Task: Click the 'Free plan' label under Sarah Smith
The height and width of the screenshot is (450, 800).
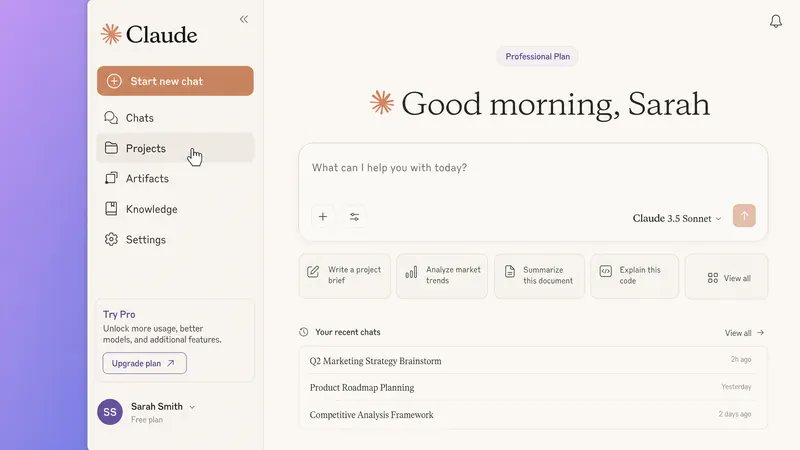Action: [147, 420]
